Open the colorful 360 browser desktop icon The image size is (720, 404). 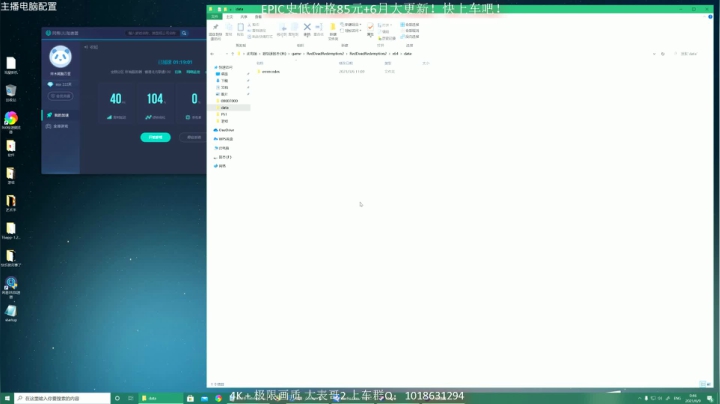(x=11, y=122)
